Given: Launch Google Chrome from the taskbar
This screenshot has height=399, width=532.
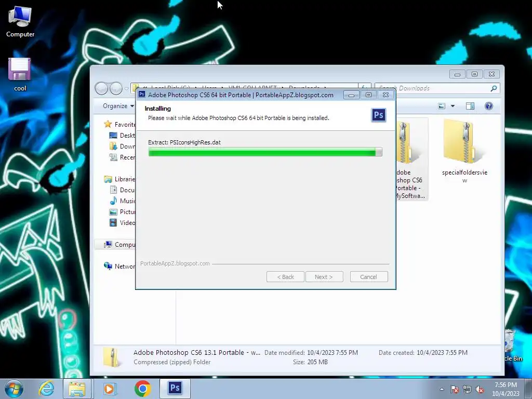Looking at the screenshot, I should pos(142,389).
